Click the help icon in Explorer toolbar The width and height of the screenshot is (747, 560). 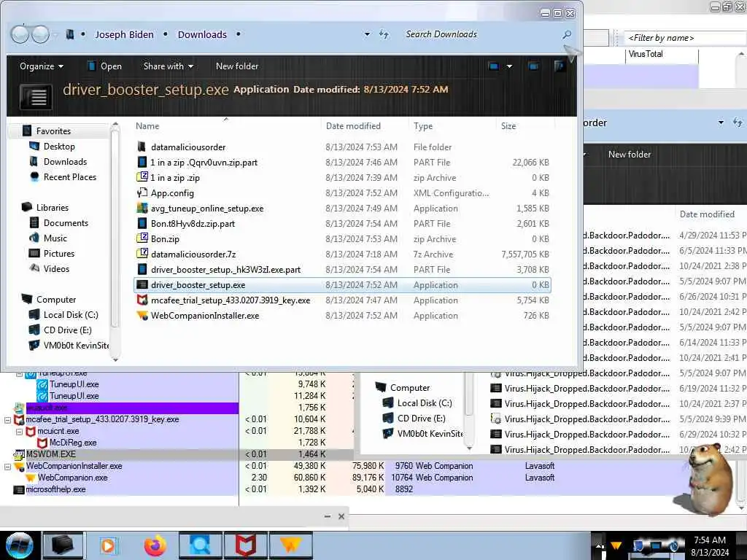[560, 66]
